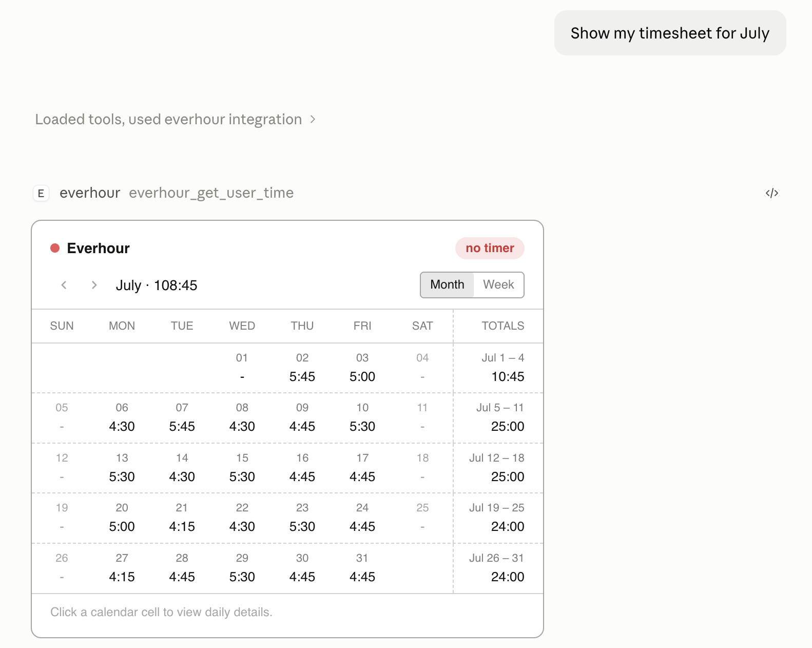Open July 31 cell with 4:45

pos(362,568)
